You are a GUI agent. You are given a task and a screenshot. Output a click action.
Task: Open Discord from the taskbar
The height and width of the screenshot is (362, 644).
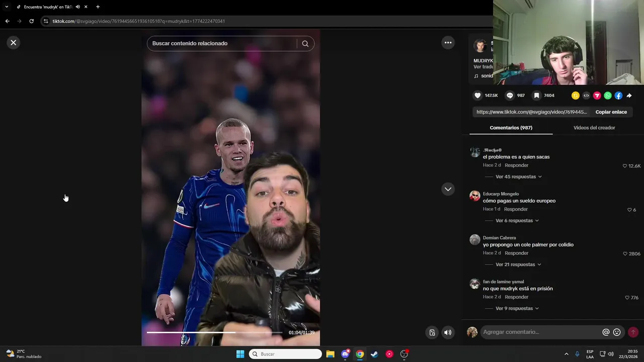[x=345, y=354]
